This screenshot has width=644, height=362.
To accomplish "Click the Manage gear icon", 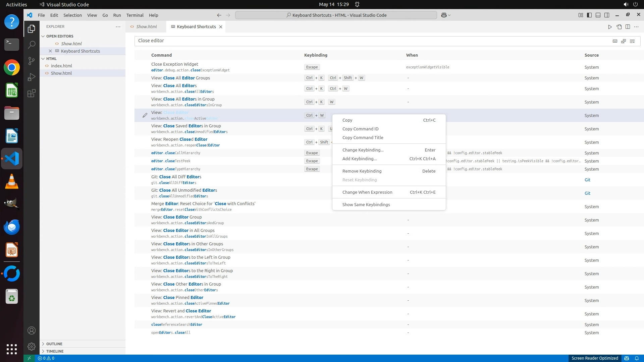I will (x=32, y=347).
